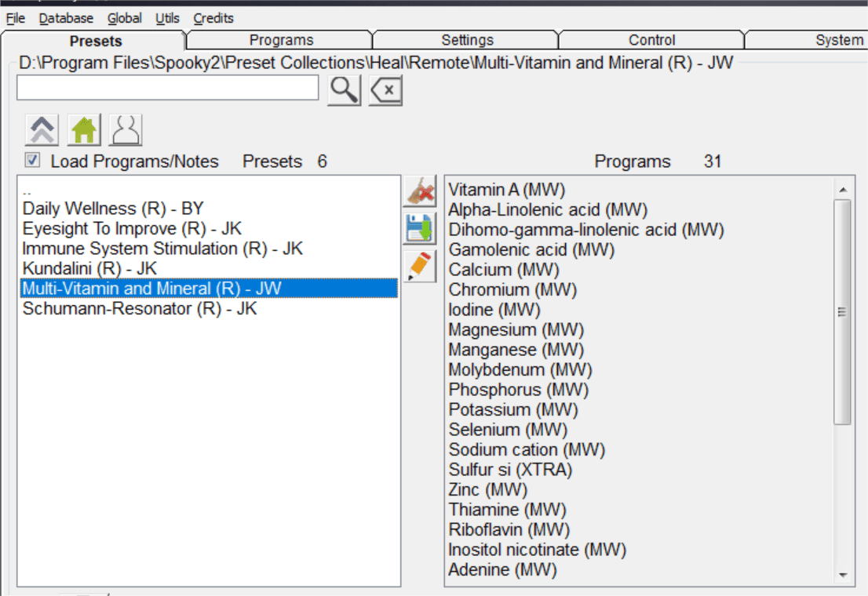Image resolution: width=868 pixels, height=596 pixels.
Task: Select Schumann-Resonator (R) - JK preset
Action: click(210, 308)
